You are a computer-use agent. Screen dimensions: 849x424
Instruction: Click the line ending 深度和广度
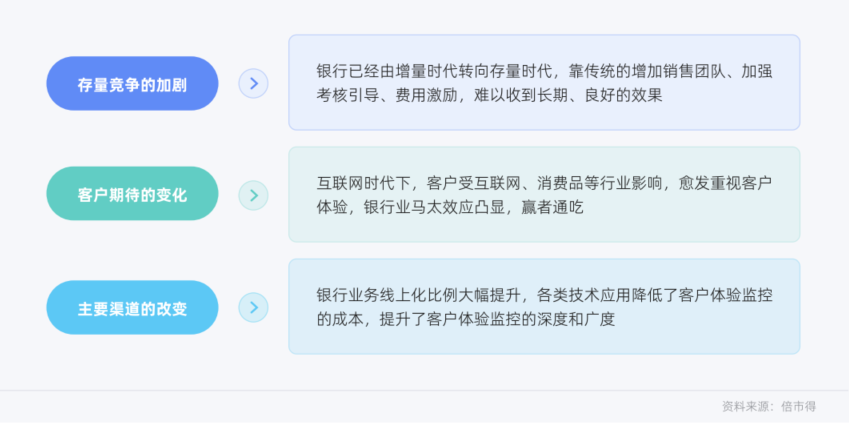466,319
